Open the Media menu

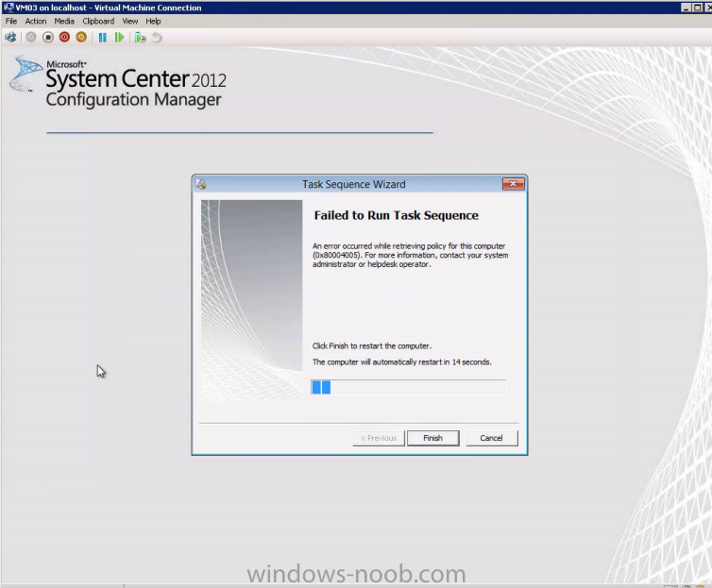click(x=64, y=22)
